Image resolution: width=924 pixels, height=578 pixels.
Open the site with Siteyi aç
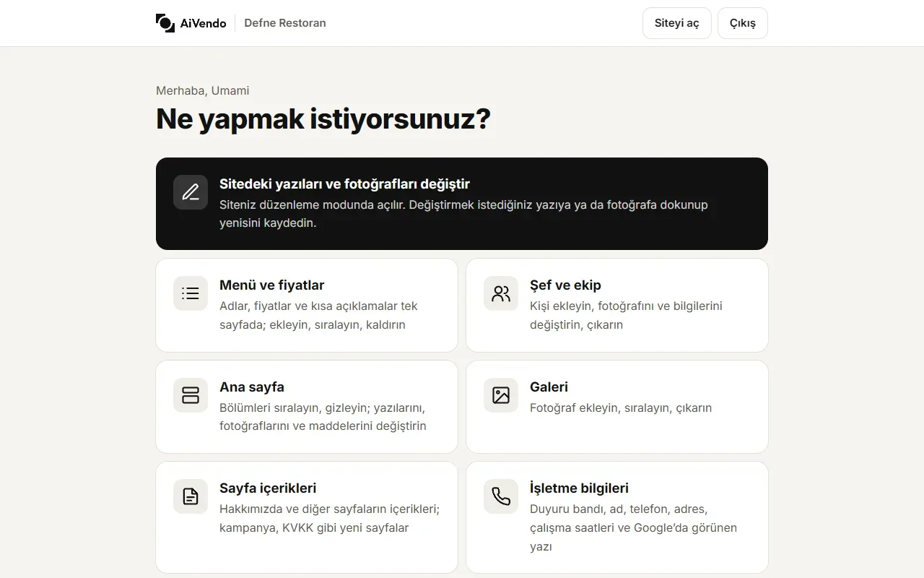pyautogui.click(x=677, y=23)
